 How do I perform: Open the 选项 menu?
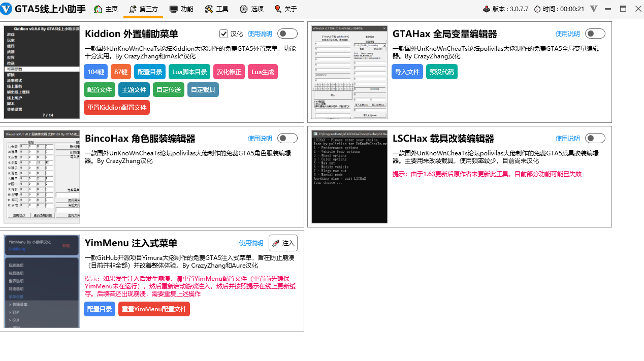[251, 9]
